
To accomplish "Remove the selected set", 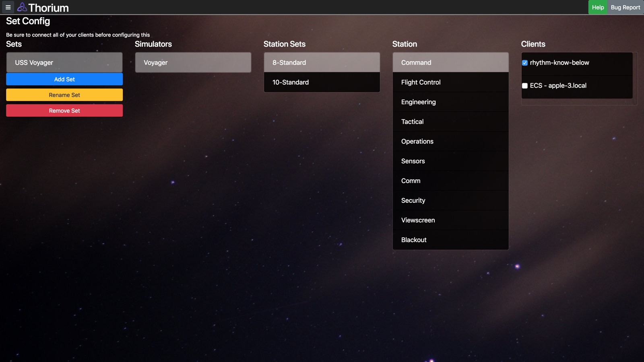I will pyautogui.click(x=64, y=111).
